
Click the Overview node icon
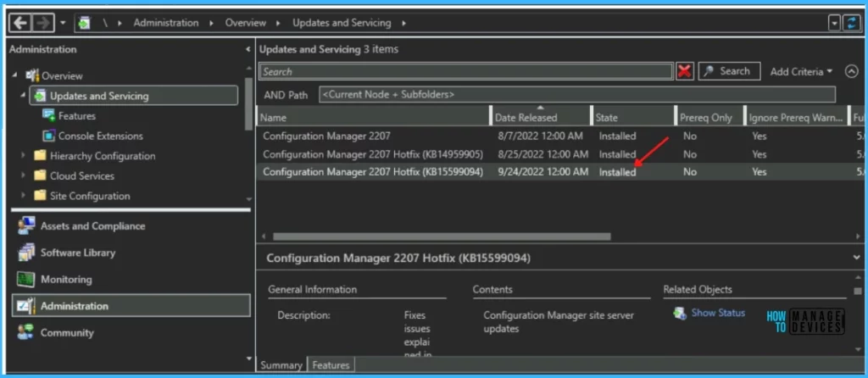[33, 75]
